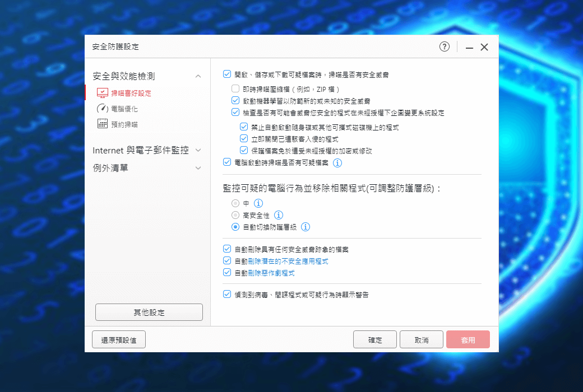Minimize the 安全防護設定 window
Image resolution: width=583 pixels, height=392 pixels.
469,47
